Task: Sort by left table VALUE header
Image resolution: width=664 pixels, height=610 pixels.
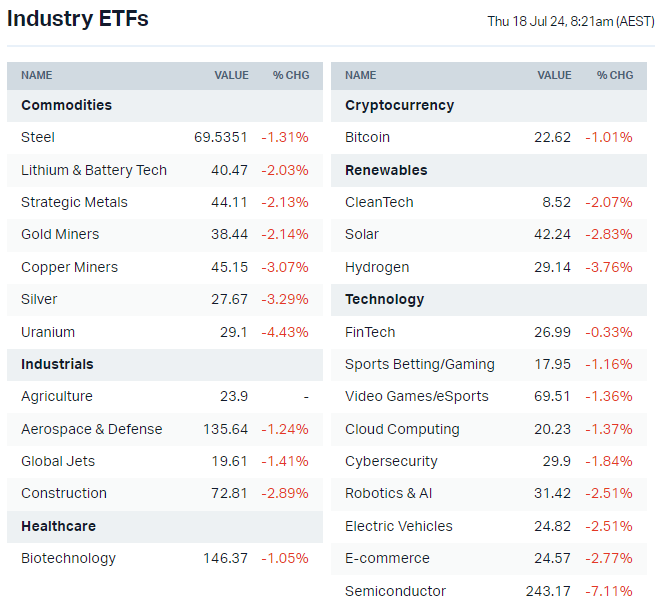Action: (231, 75)
